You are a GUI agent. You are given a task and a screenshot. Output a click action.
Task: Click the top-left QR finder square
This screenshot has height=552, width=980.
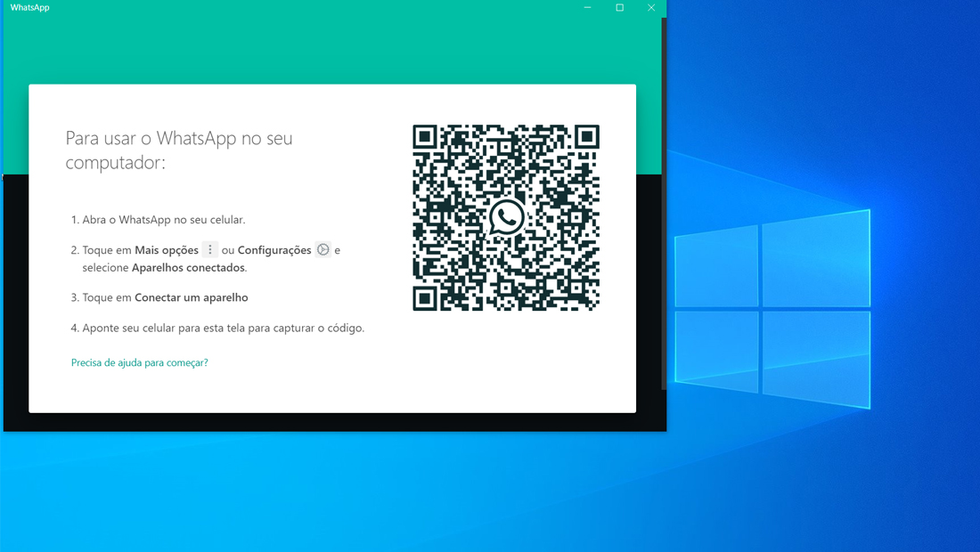click(424, 137)
